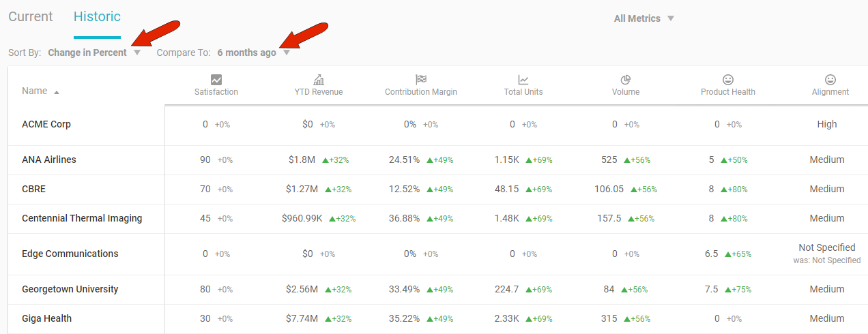
Task: Click the Satisfaction column chart icon
Action: click(x=216, y=80)
